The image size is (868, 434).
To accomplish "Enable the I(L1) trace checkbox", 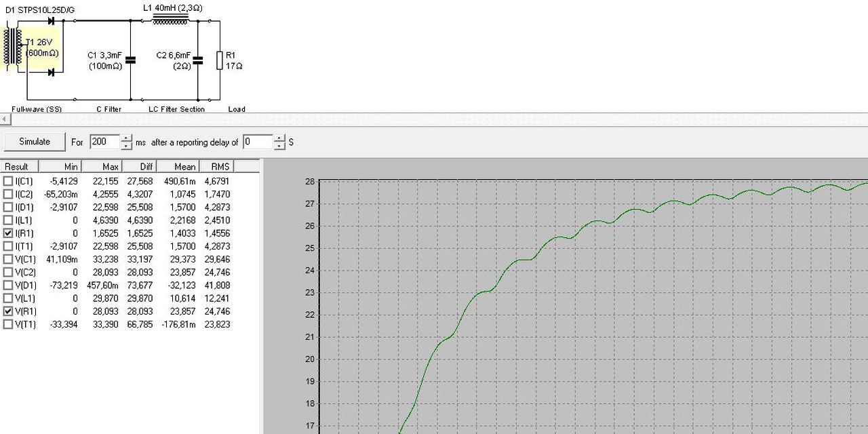I will [8, 220].
